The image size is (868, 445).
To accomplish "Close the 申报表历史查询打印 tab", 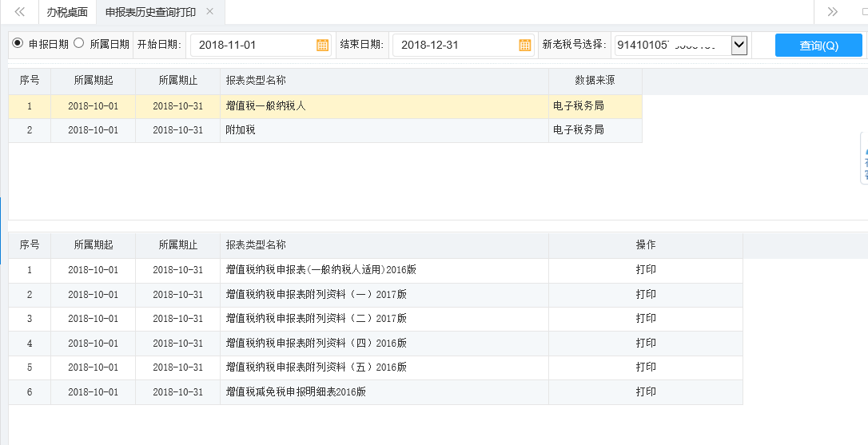I will click(209, 12).
